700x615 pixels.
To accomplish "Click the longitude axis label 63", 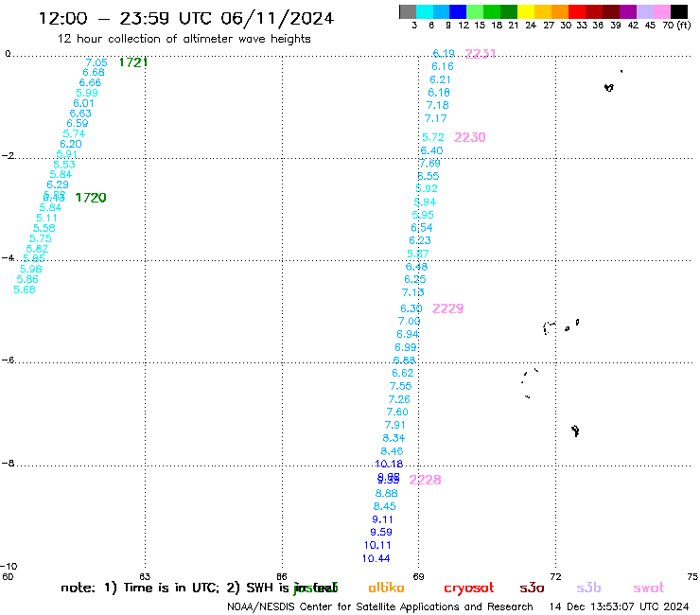I will (x=145, y=576).
